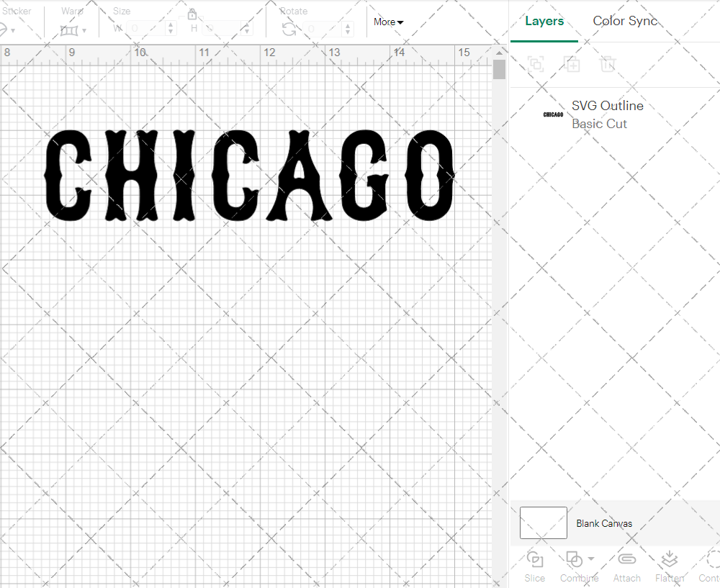Click the Contour tool icon
The height and width of the screenshot is (588, 720).
[x=712, y=559]
